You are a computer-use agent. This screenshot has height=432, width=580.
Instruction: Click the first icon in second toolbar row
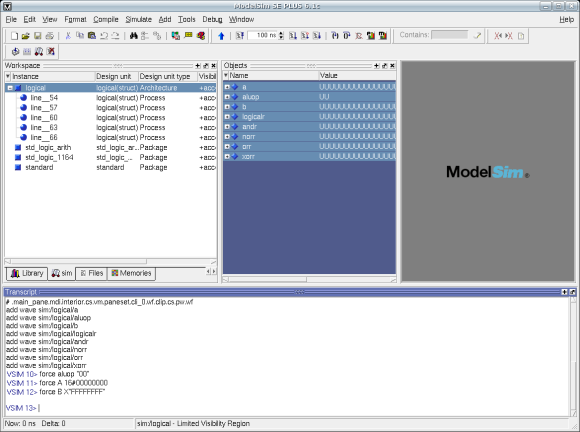[15, 51]
